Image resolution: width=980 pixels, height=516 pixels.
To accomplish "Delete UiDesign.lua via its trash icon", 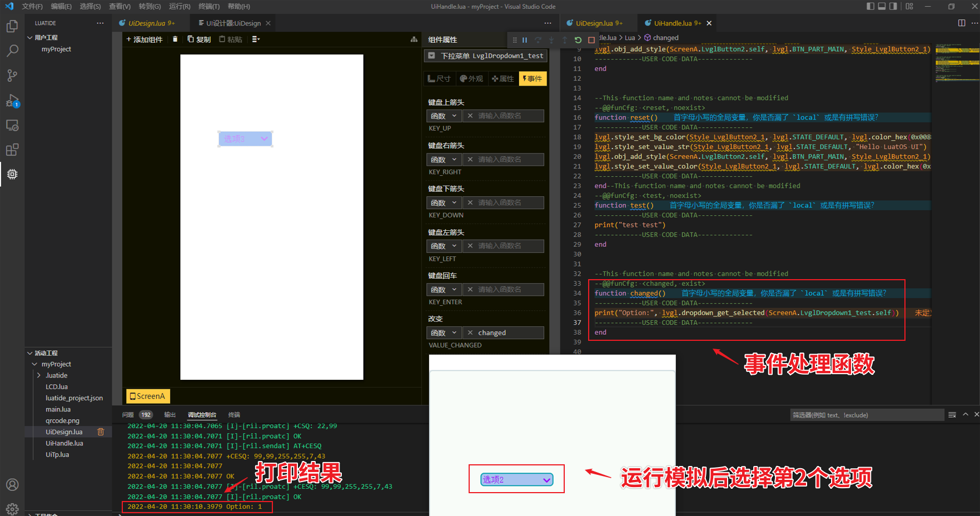I will [x=100, y=431].
